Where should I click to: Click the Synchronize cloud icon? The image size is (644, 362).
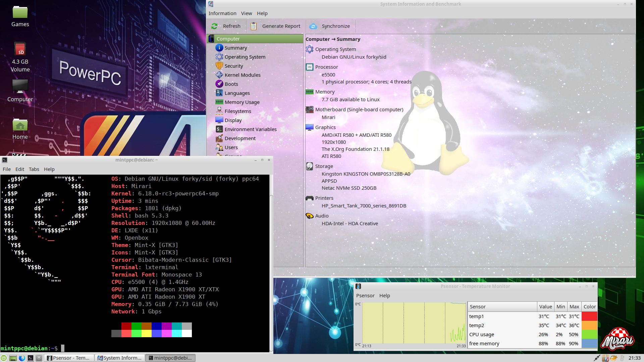pyautogui.click(x=313, y=26)
